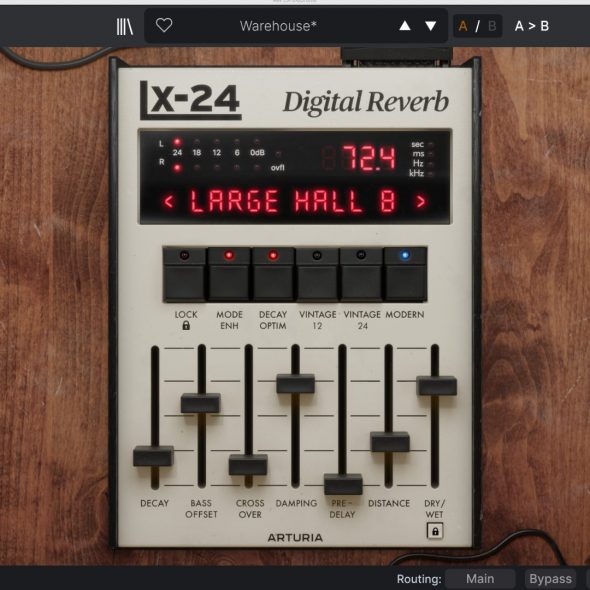Click the padlock icon under LOCK

tap(186, 325)
